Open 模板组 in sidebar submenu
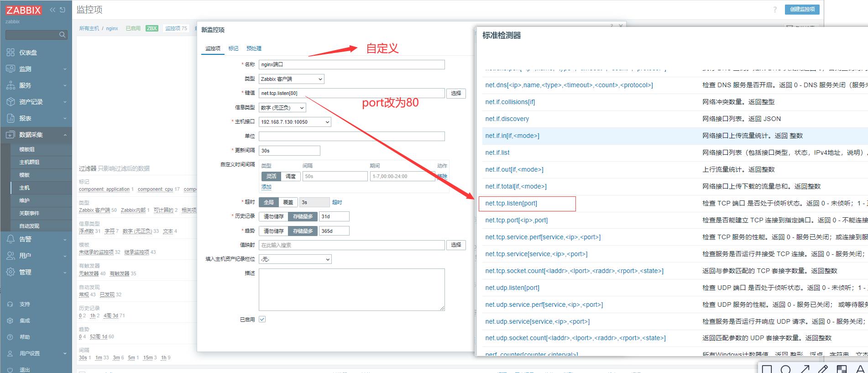This screenshot has height=373, width=868. coord(27,149)
